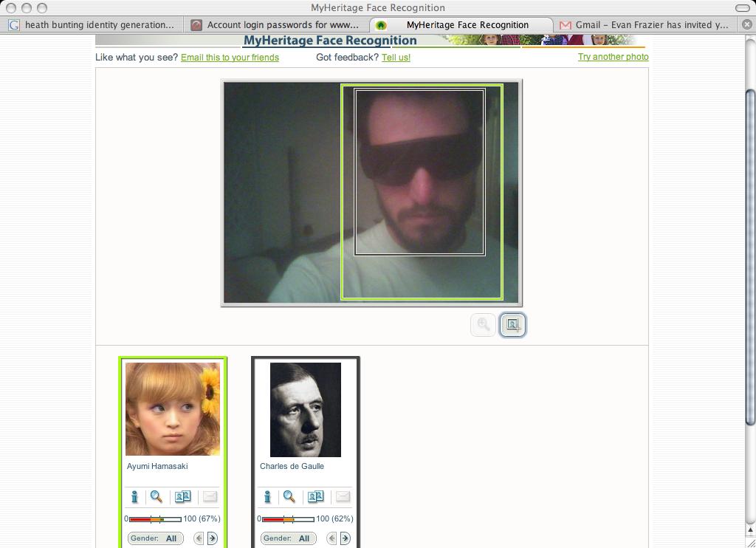Switch to Gmail Evan Frazier tab
Viewport: 756px width, 548px height.
pyautogui.click(x=646, y=24)
